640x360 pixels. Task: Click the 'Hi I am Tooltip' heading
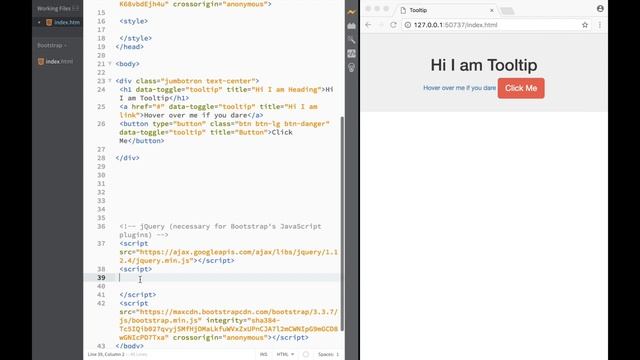coord(484,65)
